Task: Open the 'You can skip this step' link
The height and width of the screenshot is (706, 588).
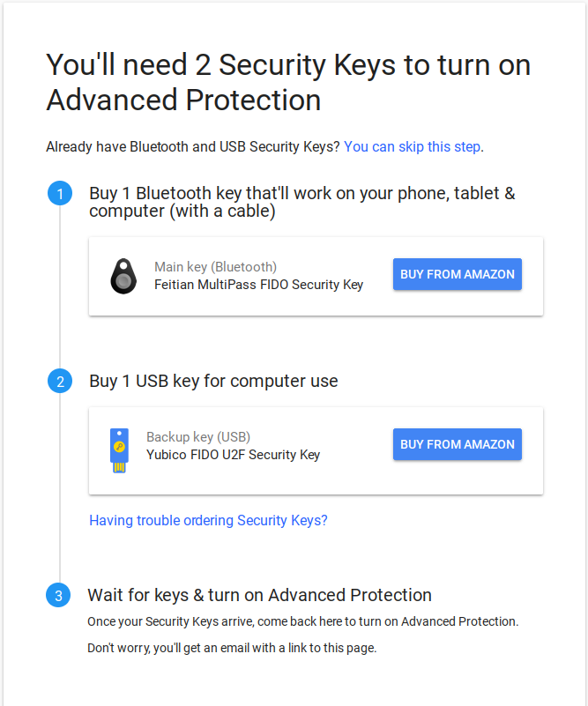Action: pos(412,146)
